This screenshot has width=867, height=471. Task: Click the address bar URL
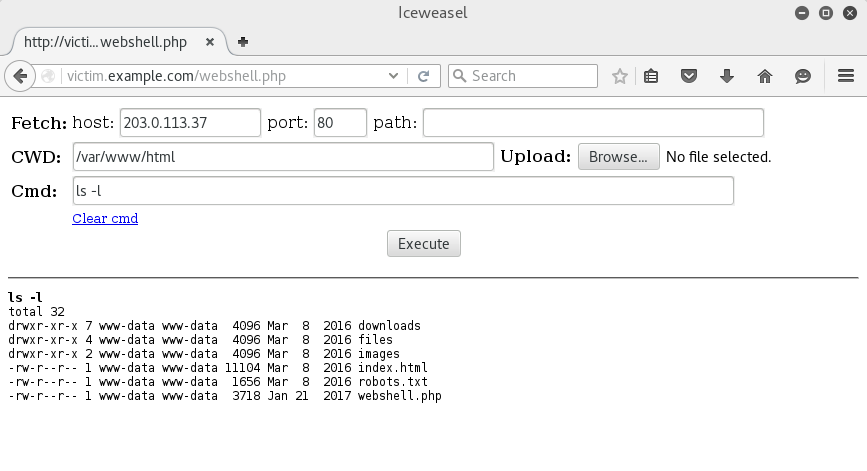pyautogui.click(x=176, y=76)
